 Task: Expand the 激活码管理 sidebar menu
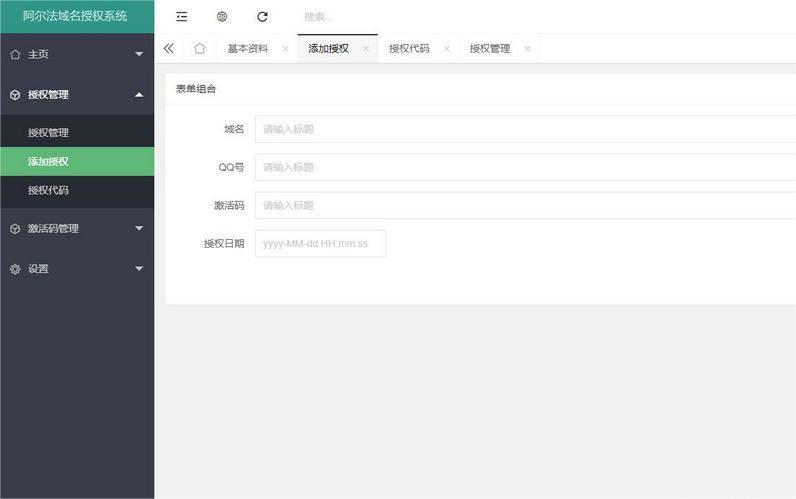(x=77, y=228)
